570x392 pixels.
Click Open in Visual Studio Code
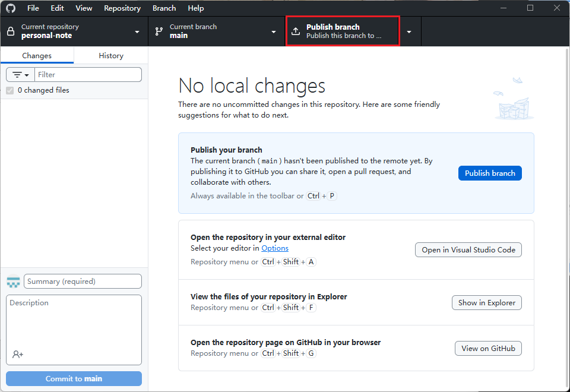click(x=468, y=250)
